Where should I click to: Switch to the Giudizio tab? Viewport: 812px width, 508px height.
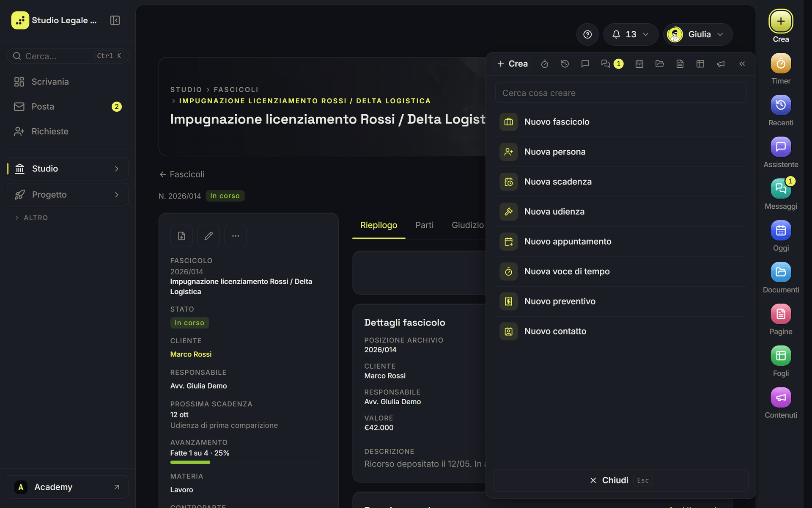click(x=467, y=225)
